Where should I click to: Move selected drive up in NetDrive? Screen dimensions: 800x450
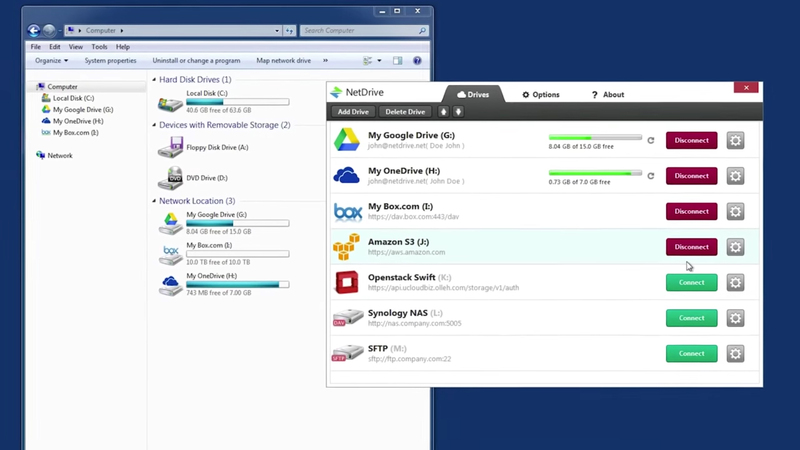(x=443, y=112)
